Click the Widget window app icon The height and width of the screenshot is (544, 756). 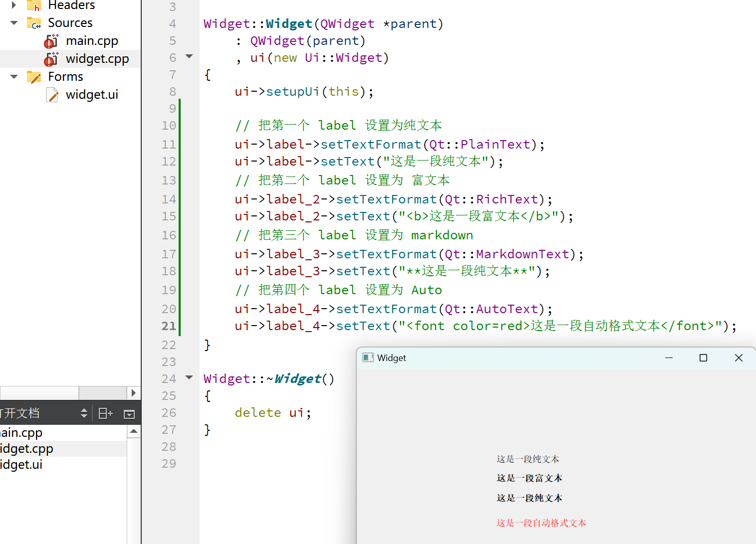click(x=368, y=358)
